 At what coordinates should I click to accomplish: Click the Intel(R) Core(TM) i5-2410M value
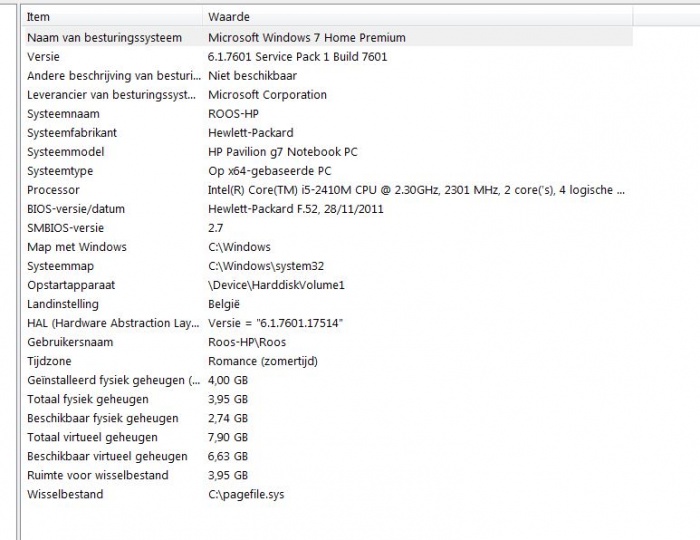[416, 190]
